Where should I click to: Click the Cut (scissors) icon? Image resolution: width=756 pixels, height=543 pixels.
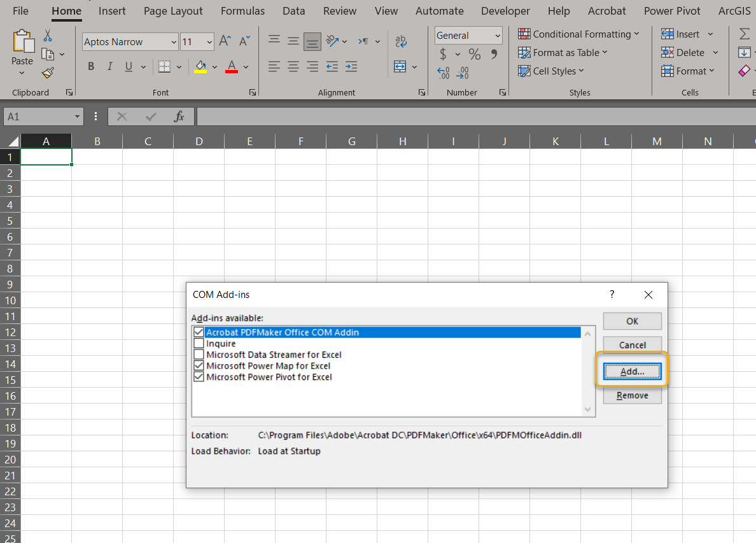pyautogui.click(x=47, y=36)
